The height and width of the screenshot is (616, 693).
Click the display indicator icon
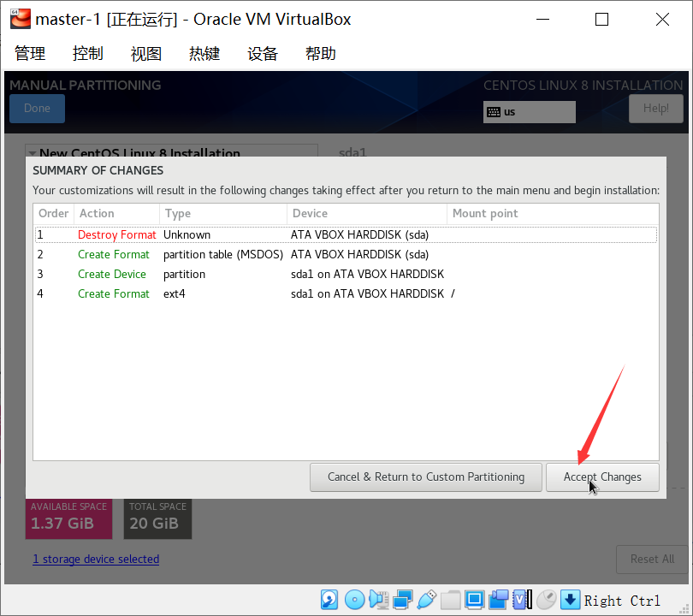point(474,600)
